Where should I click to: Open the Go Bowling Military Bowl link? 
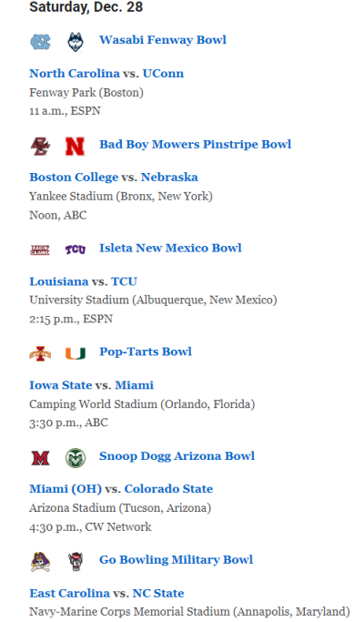(x=176, y=560)
